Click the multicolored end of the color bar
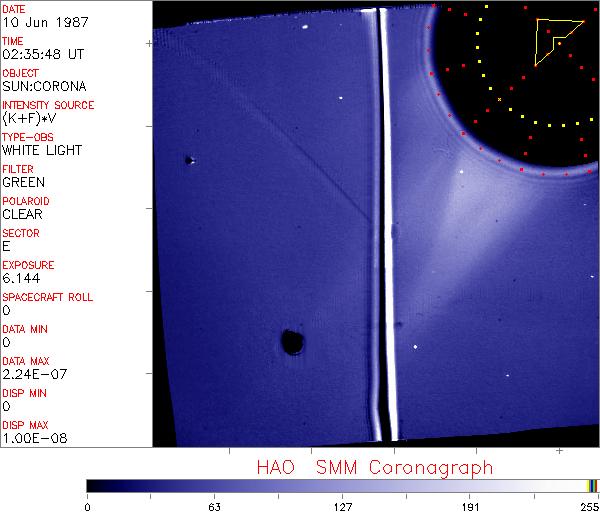This screenshot has width=600, height=512. [592, 485]
